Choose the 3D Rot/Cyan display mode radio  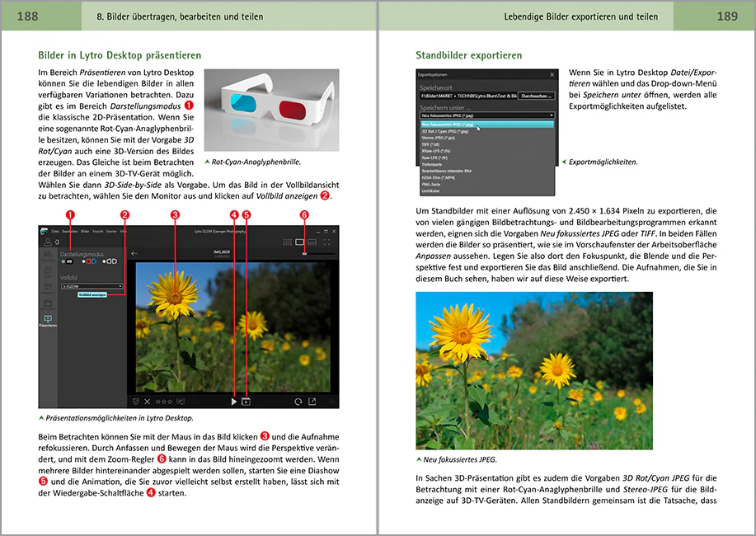tap(89, 261)
